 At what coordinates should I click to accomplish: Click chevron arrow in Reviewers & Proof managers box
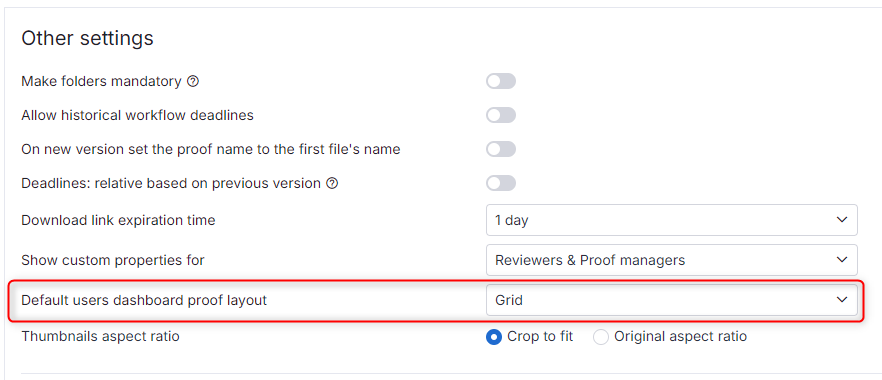842,260
